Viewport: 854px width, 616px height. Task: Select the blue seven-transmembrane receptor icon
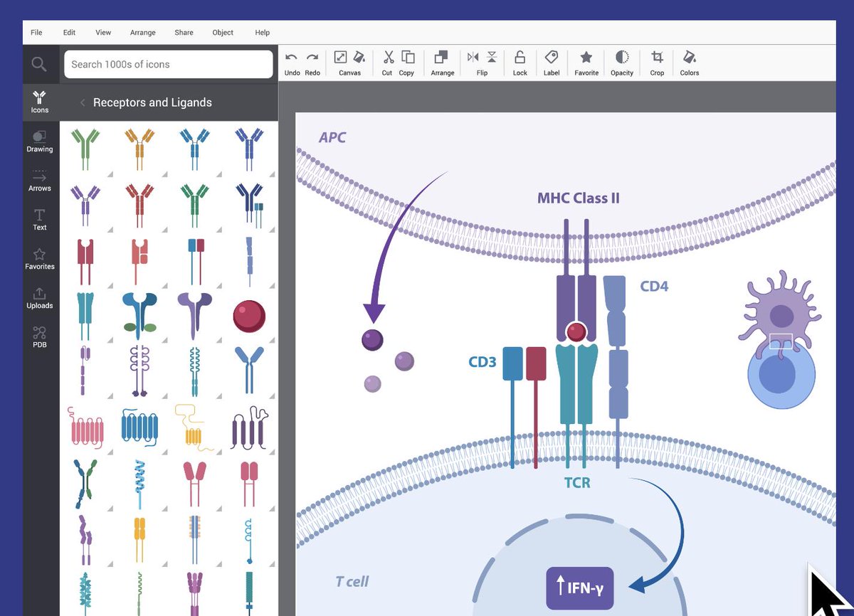pos(139,427)
